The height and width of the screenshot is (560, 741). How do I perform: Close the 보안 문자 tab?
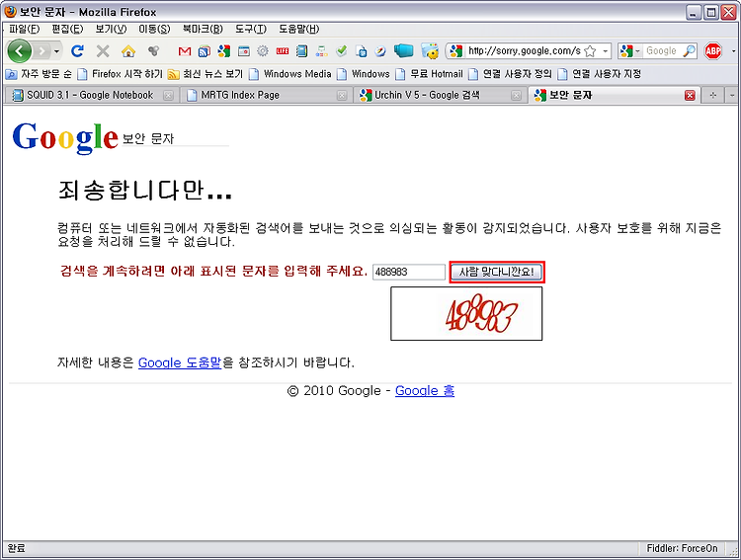(x=690, y=96)
